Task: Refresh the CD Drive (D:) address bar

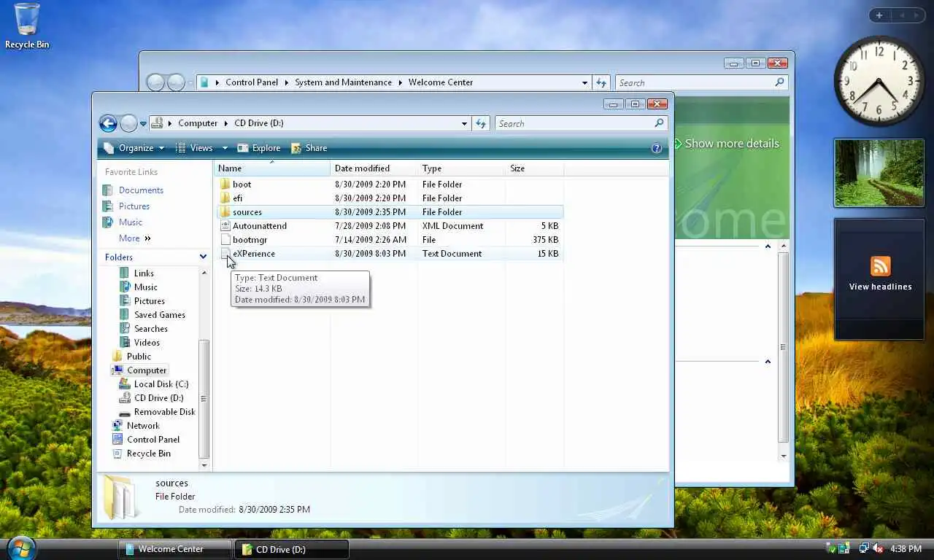Action: [481, 123]
